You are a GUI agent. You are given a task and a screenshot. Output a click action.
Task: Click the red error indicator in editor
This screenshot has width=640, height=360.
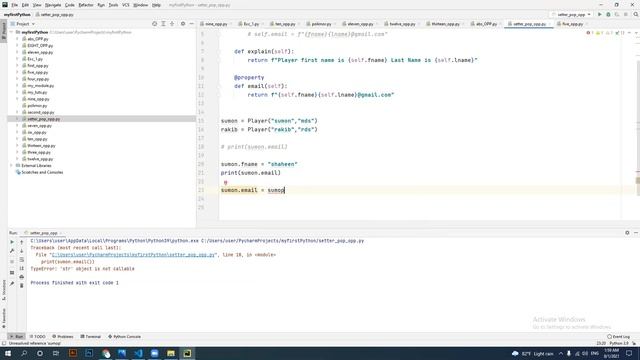point(590,33)
